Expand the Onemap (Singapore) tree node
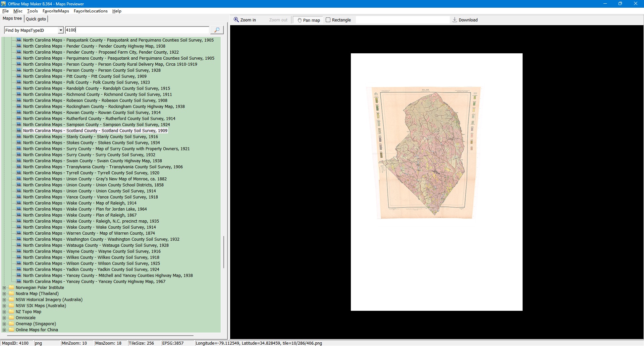 pos(4,324)
